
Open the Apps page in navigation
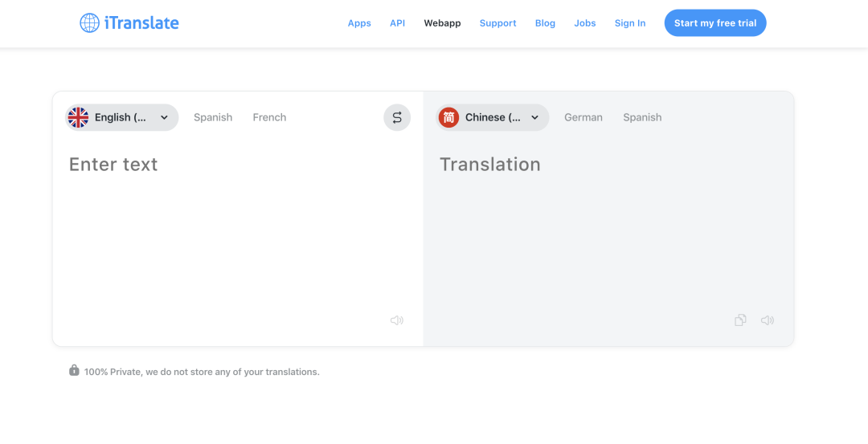tap(359, 23)
